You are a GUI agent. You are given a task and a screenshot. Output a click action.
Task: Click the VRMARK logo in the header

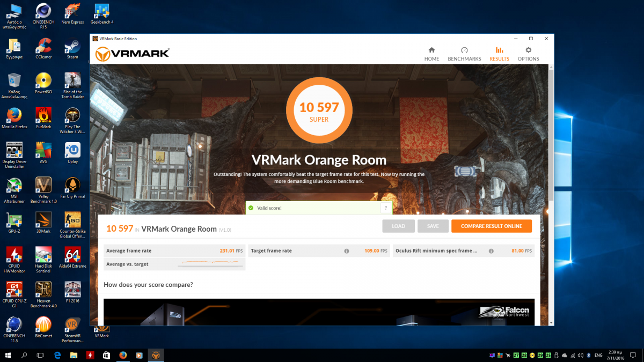click(133, 54)
